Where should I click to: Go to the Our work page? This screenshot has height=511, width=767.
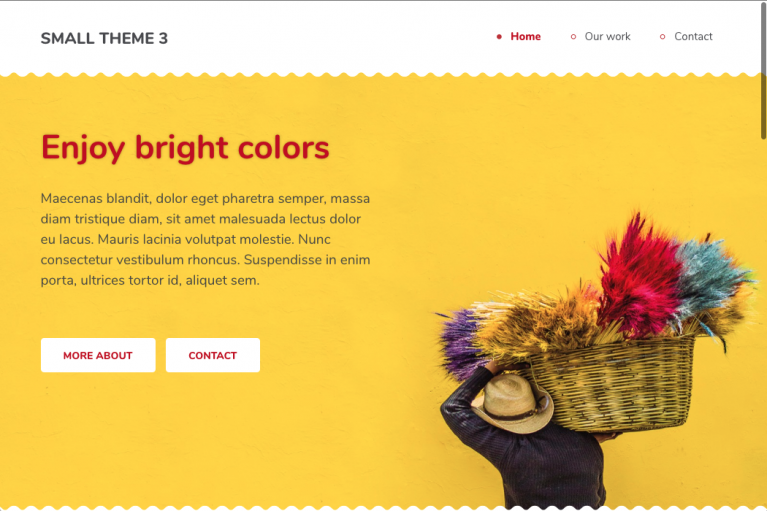(x=607, y=37)
